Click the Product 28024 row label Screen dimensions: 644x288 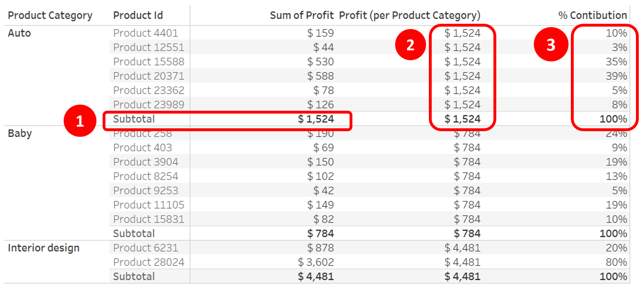coord(149,262)
